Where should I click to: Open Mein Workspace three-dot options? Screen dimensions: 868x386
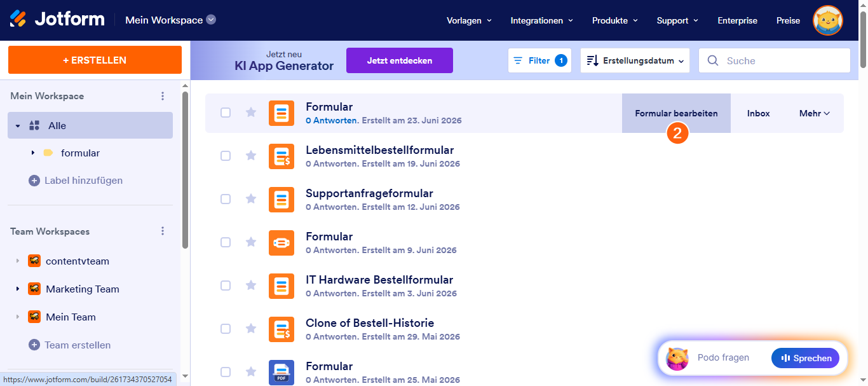(x=163, y=96)
